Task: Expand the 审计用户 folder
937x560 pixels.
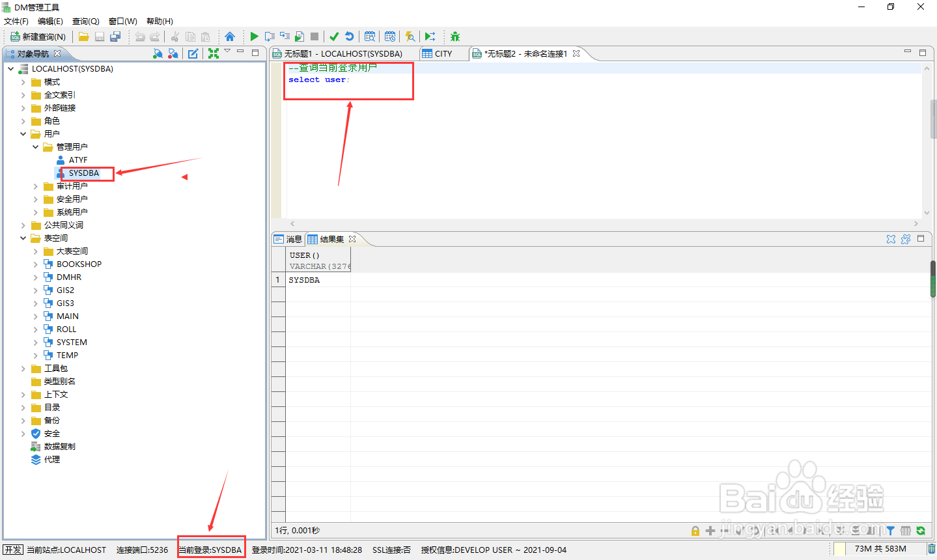Action: coord(36,186)
